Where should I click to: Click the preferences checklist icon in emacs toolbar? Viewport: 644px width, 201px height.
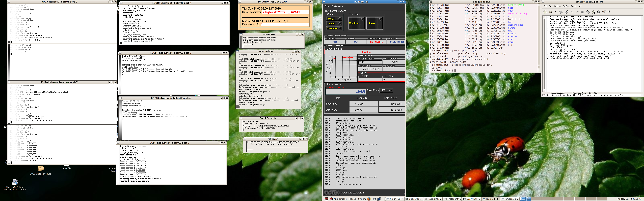click(604, 12)
